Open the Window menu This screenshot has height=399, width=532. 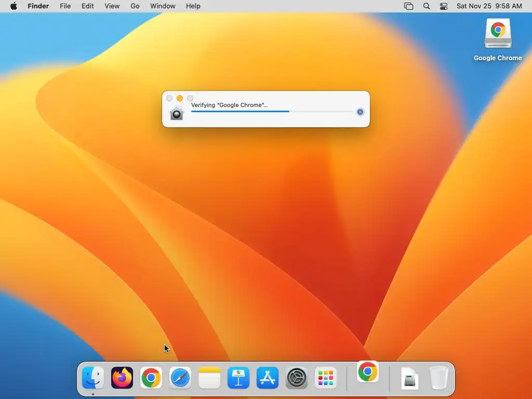pyautogui.click(x=163, y=6)
